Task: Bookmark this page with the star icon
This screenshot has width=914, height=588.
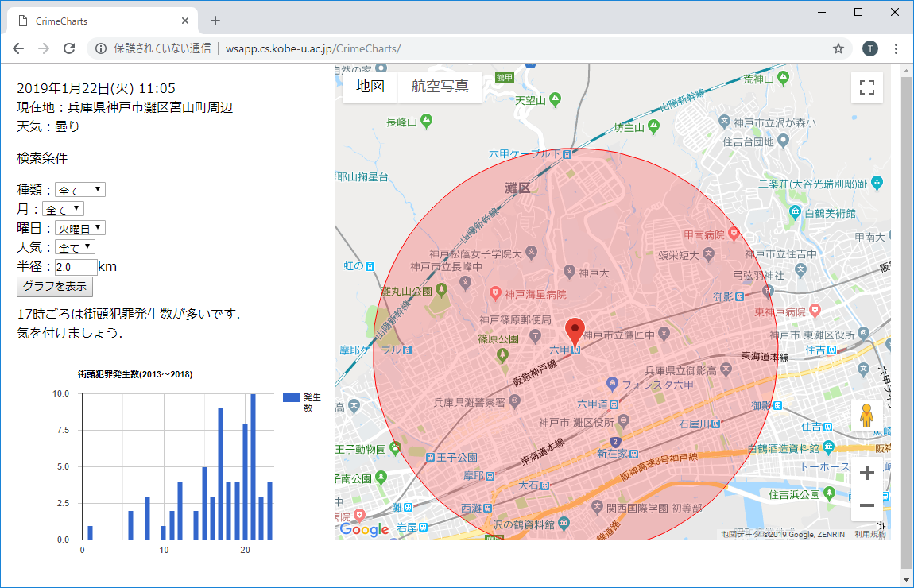Action: (838, 48)
